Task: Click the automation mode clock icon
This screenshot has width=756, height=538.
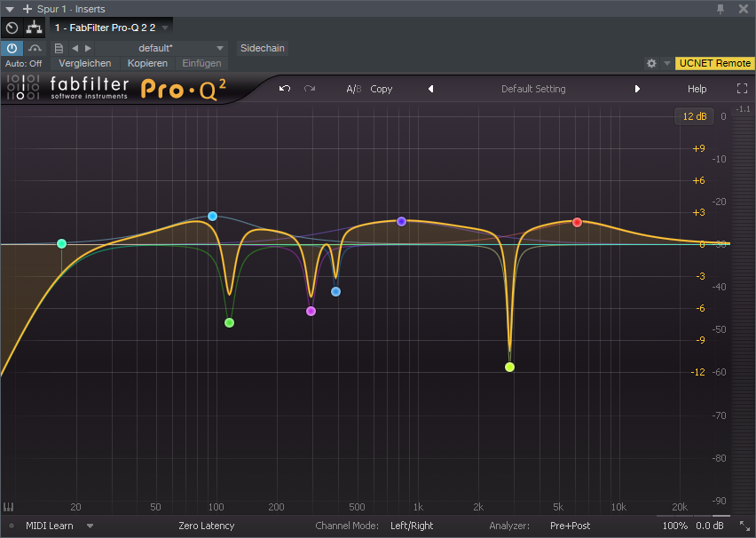Action: tap(12, 28)
